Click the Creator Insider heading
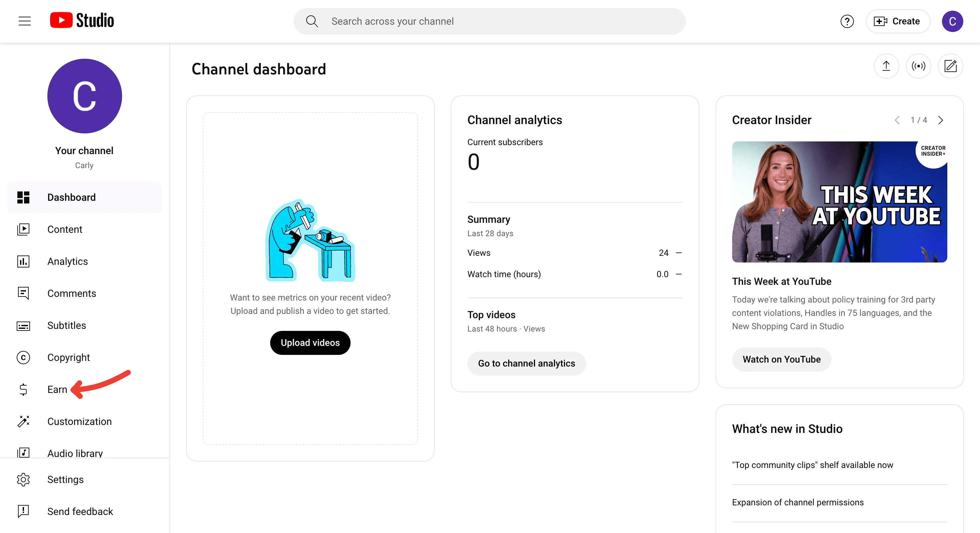Image resolution: width=980 pixels, height=533 pixels. point(772,120)
